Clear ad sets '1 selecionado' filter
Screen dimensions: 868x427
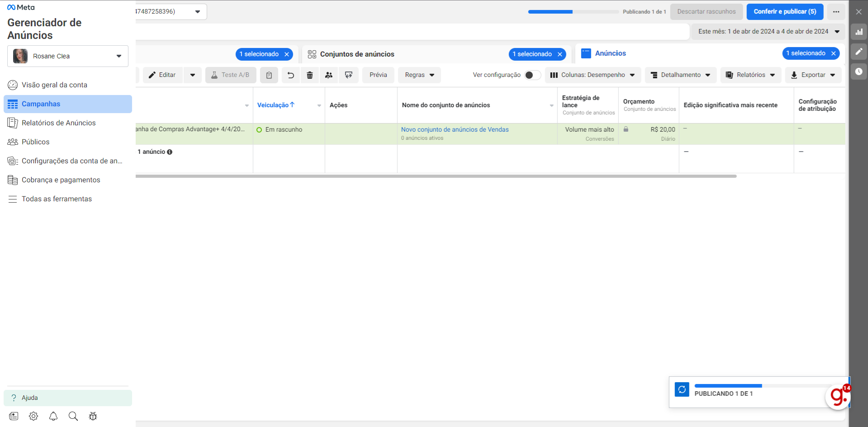(x=560, y=54)
